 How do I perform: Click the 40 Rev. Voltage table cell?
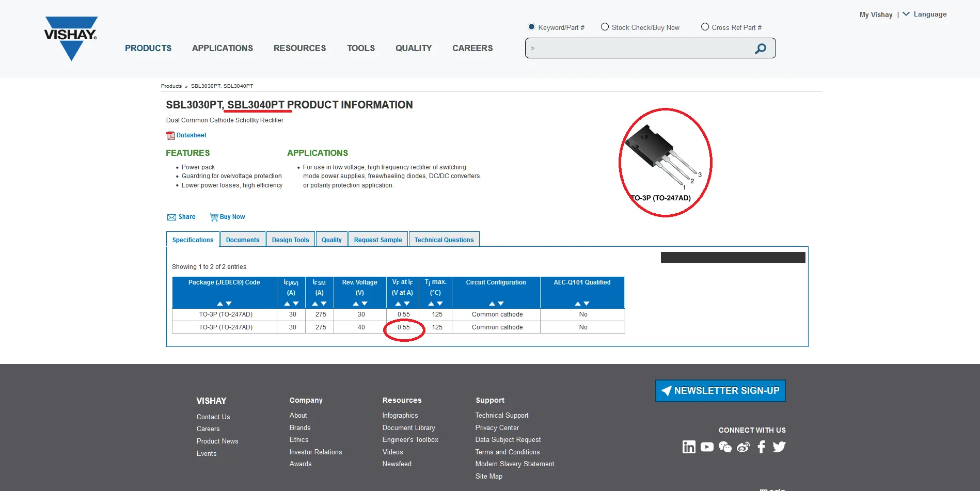(361, 327)
